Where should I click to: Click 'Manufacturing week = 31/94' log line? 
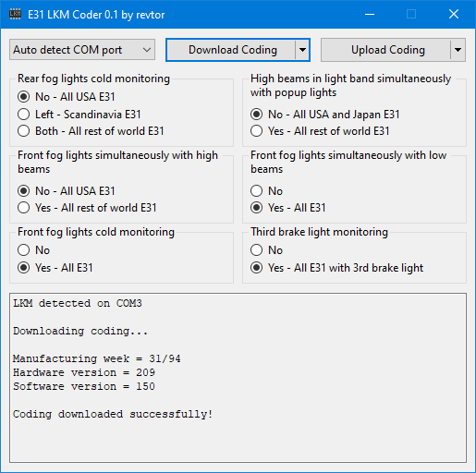pyautogui.click(x=97, y=358)
